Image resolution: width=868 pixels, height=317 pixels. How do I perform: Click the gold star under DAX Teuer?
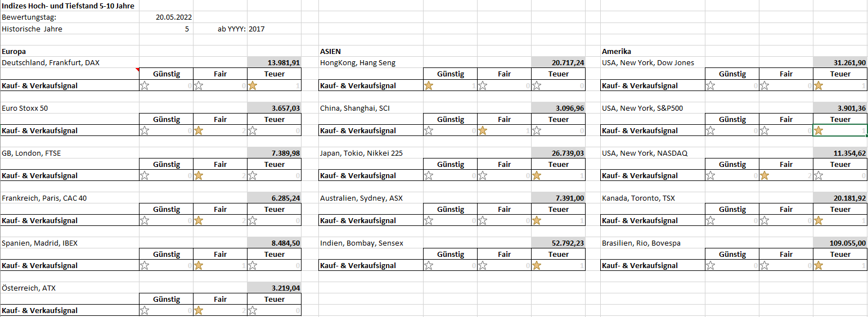253,86
